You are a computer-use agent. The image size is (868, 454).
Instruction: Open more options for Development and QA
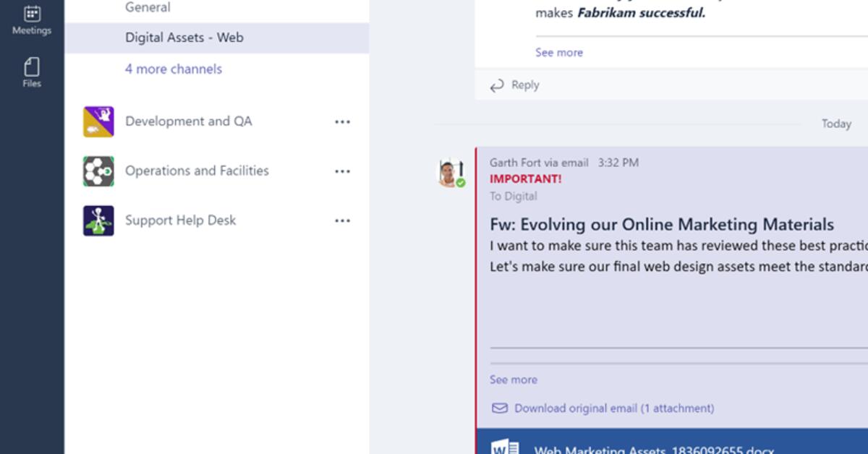coord(343,122)
